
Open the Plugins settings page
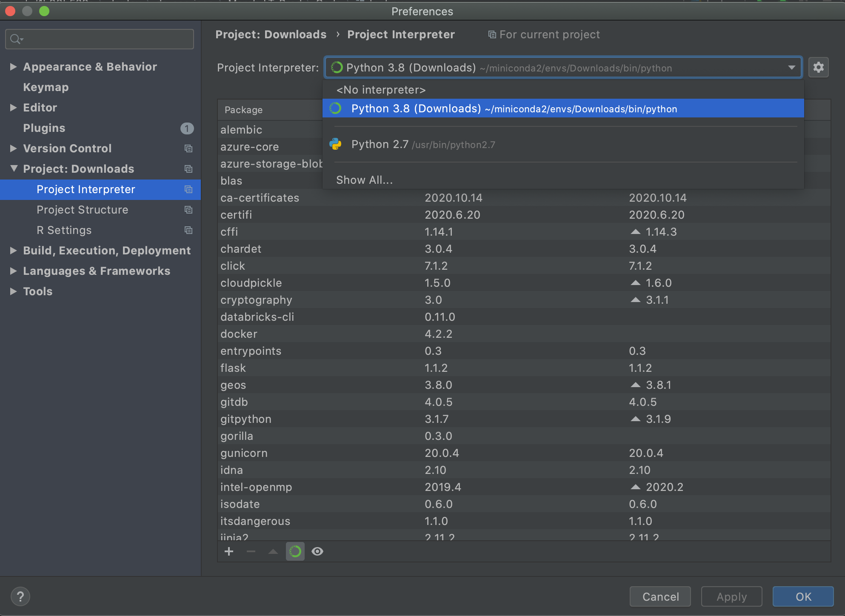(x=44, y=128)
